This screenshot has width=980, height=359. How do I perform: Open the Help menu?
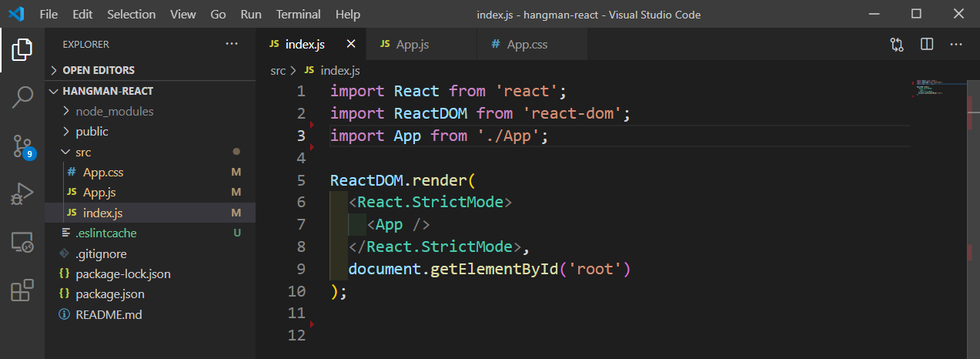pyautogui.click(x=348, y=14)
